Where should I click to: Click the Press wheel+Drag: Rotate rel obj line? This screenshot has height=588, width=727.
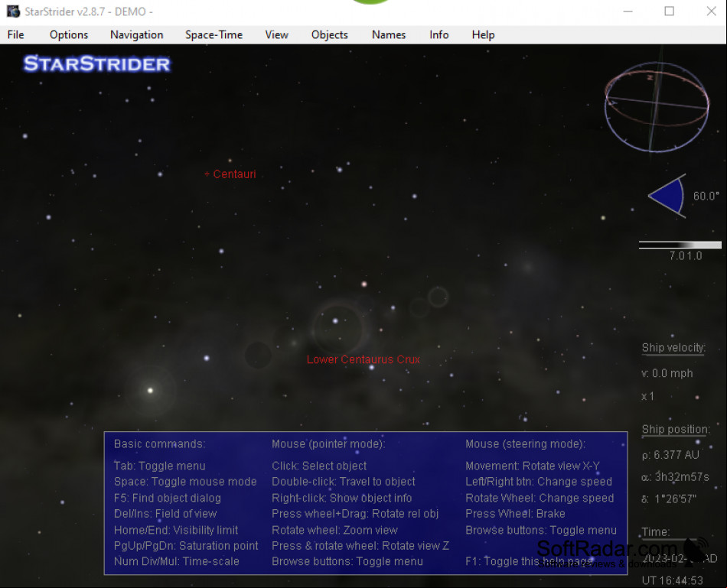tap(355, 514)
